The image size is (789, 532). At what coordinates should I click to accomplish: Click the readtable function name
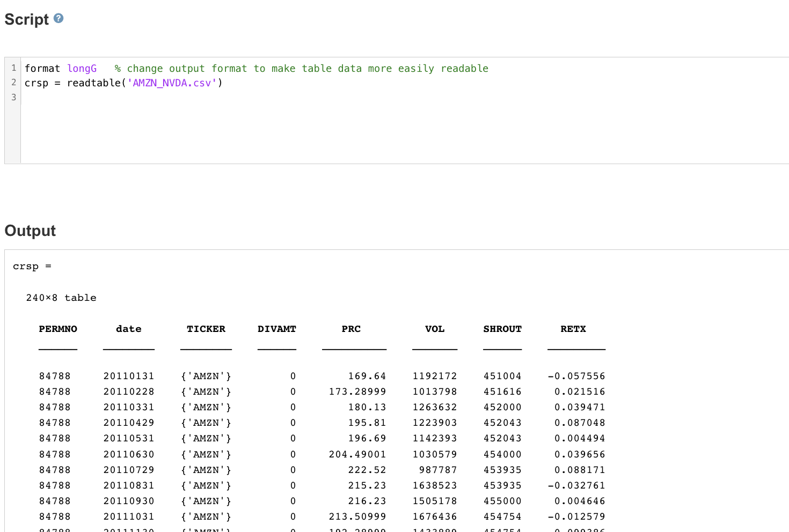point(93,83)
